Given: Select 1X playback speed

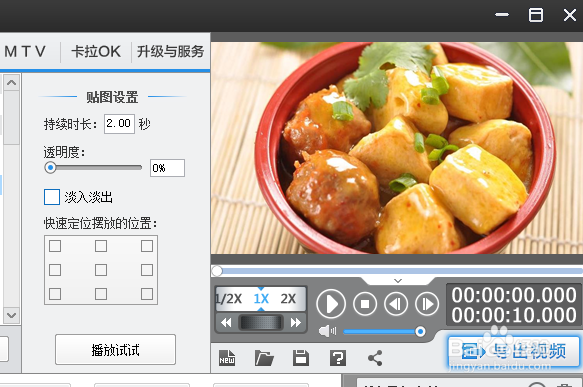Looking at the screenshot, I should coord(261,299).
